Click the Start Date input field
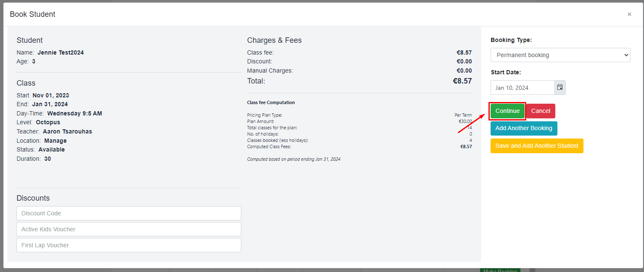The image size is (644, 272). (x=523, y=87)
